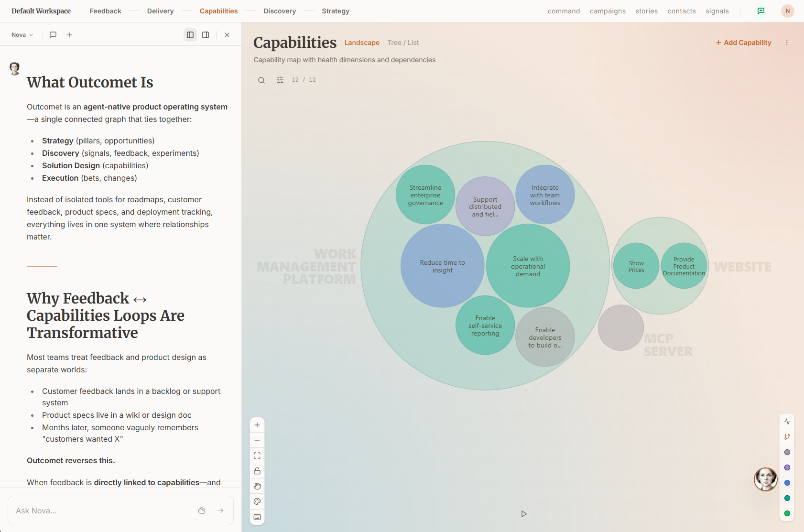Zoom in on the capability map
This screenshot has width=804, height=532.
point(257,425)
